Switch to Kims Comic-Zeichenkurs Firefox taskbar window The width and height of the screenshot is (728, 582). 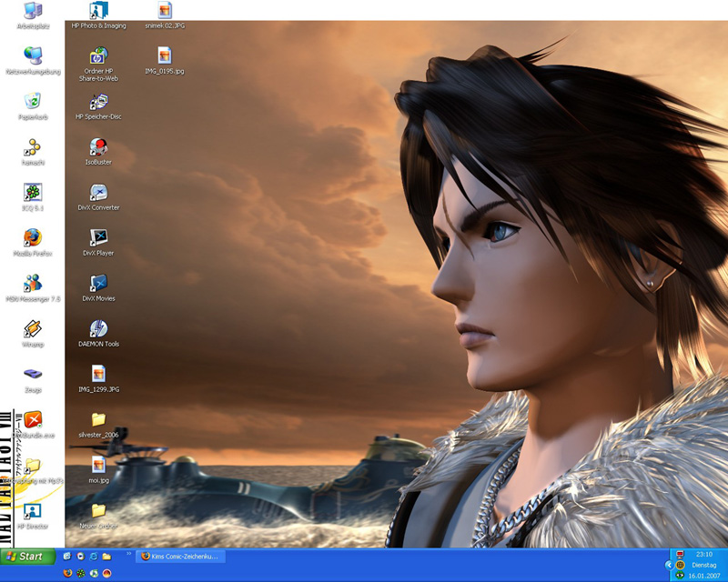pos(179,556)
